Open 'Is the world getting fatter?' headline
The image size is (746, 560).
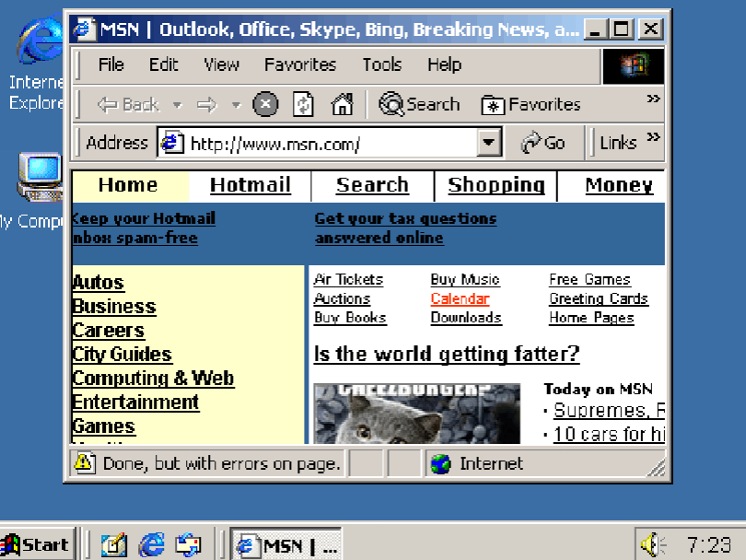447,355
